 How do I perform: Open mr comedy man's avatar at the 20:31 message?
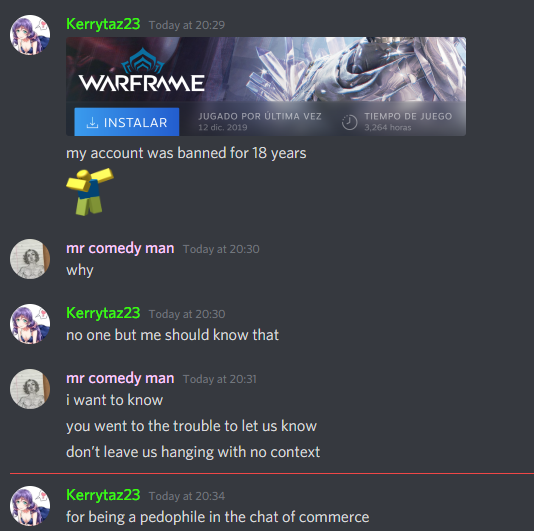[x=30, y=389]
